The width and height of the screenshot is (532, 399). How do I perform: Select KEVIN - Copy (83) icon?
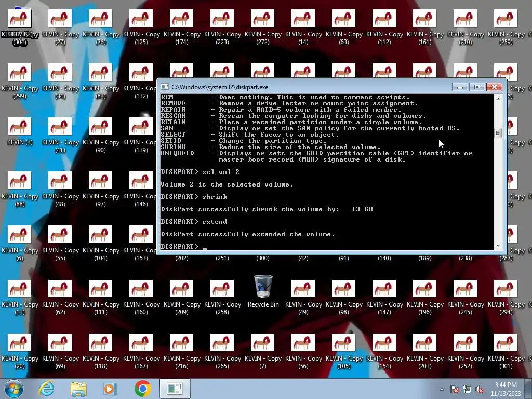point(101,81)
